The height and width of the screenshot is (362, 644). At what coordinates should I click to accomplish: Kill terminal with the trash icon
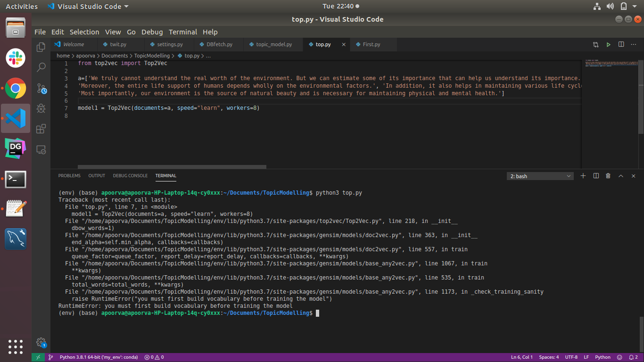coord(608,176)
